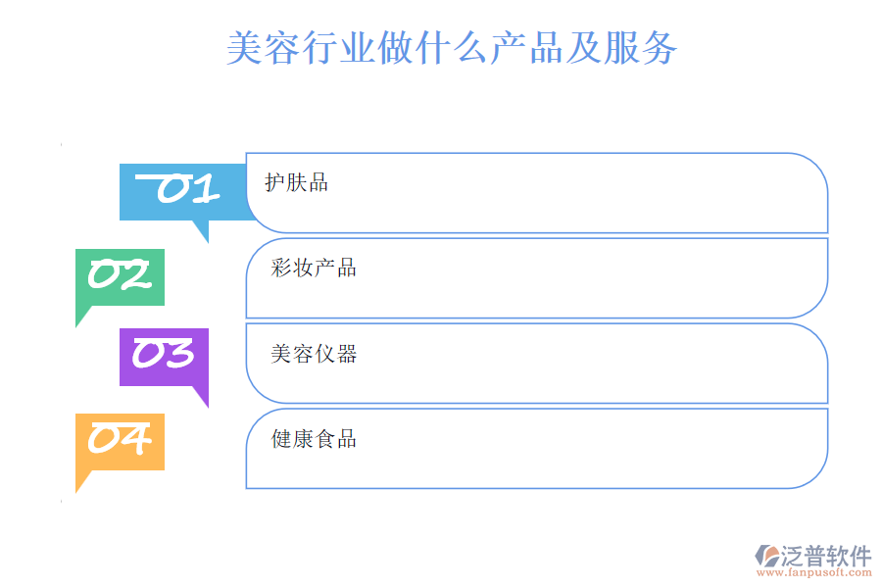Viewport: 882px width, 588px height.
Task: Click the orange 04 number badge
Action: (x=120, y=440)
